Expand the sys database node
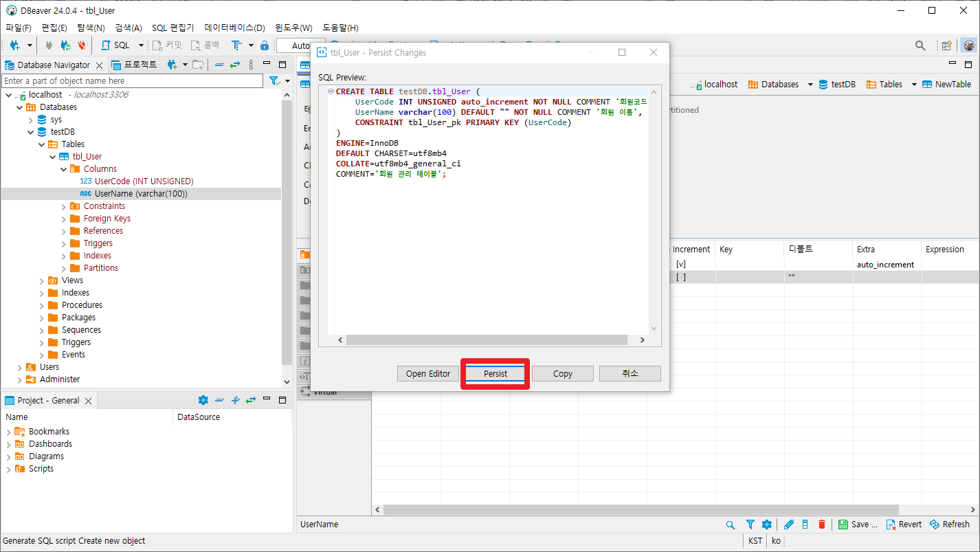Screen dimensions: 980x552 [30, 120]
